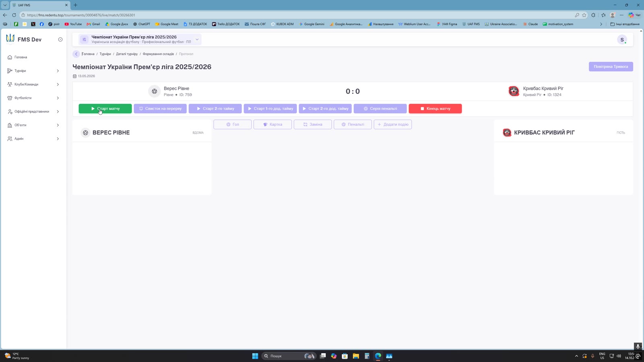Add a goal with the Гол button

tap(233, 125)
